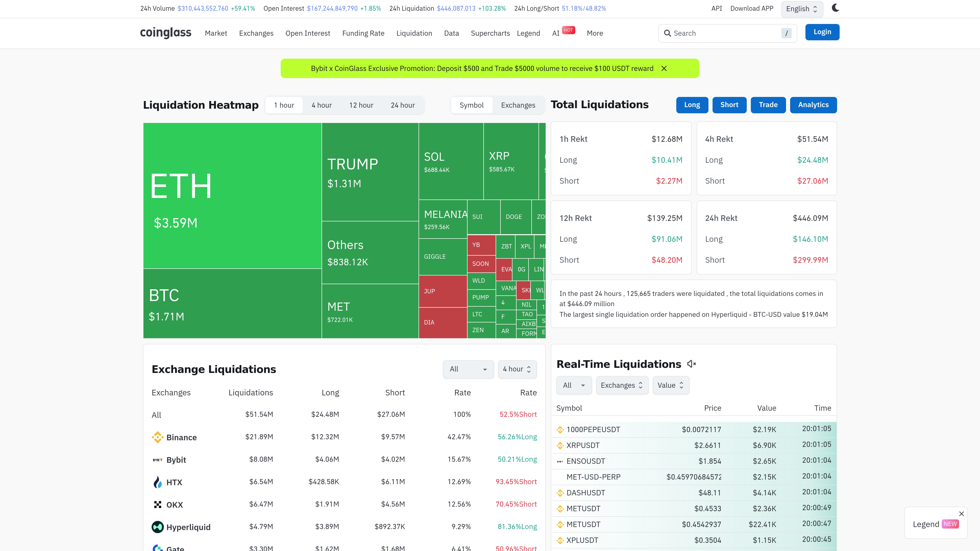Viewport: 980px width, 551px height.
Task: Switch heatmap to 4 hour
Action: pyautogui.click(x=322, y=105)
